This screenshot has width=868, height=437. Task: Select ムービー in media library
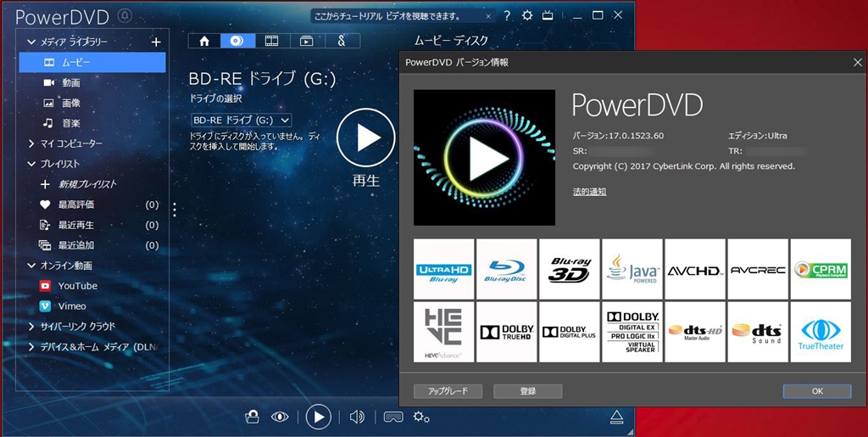tap(92, 63)
